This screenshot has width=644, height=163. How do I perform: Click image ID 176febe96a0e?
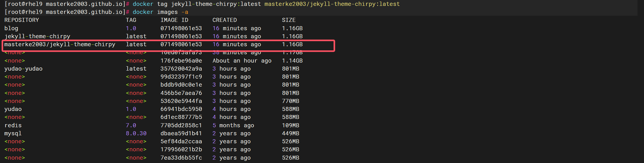coord(181,61)
